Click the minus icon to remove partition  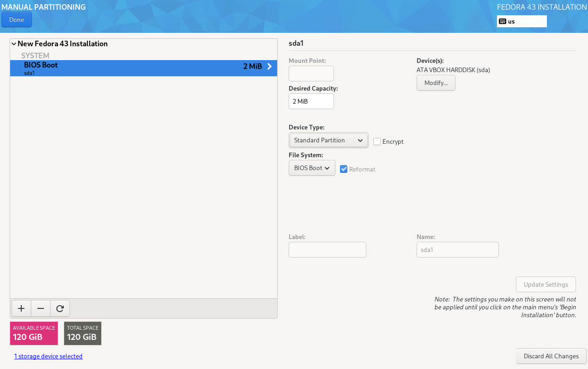click(41, 308)
